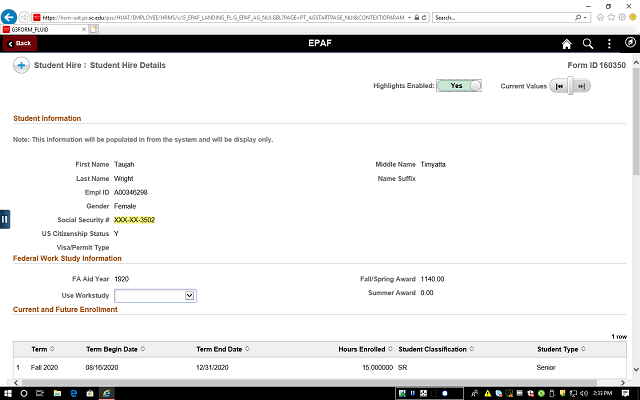
Task: Click the volume speaker tray icon
Action: point(584,393)
